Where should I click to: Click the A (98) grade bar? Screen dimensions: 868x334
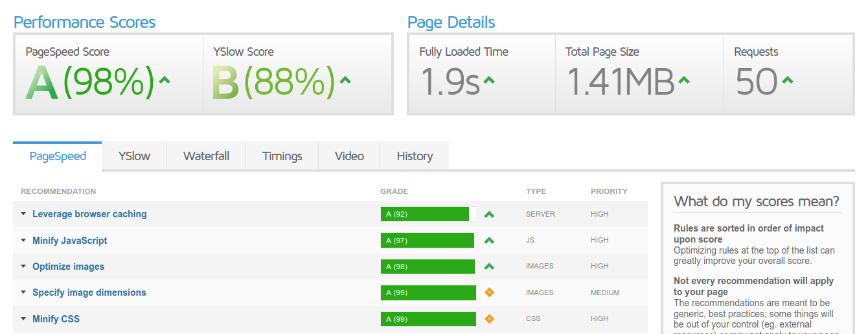(429, 267)
